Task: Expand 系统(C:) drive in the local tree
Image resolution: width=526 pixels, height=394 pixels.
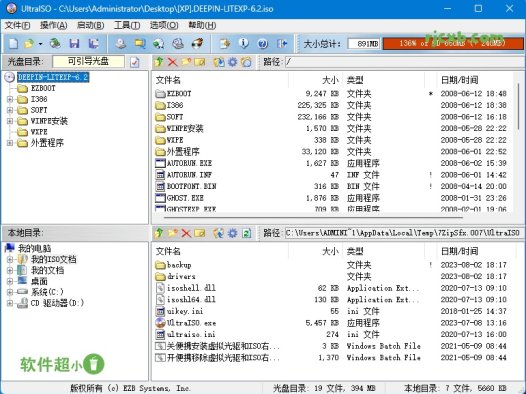Action: (x=10, y=292)
